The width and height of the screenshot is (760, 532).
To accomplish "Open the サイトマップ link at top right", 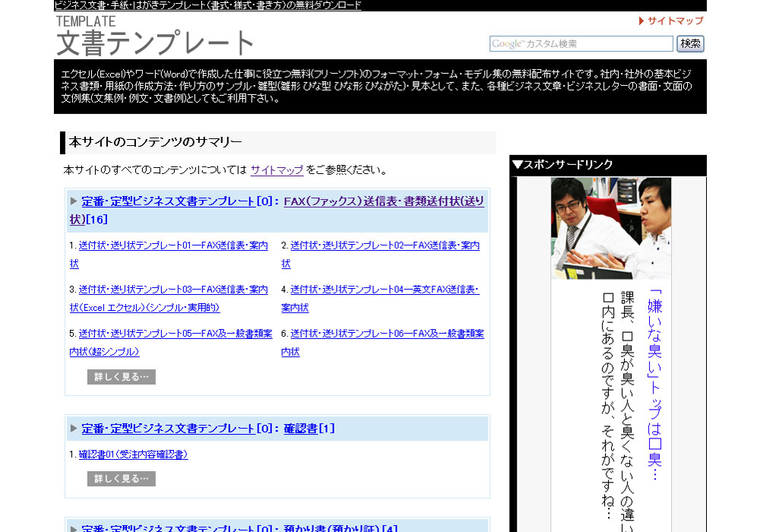I will tap(675, 21).
